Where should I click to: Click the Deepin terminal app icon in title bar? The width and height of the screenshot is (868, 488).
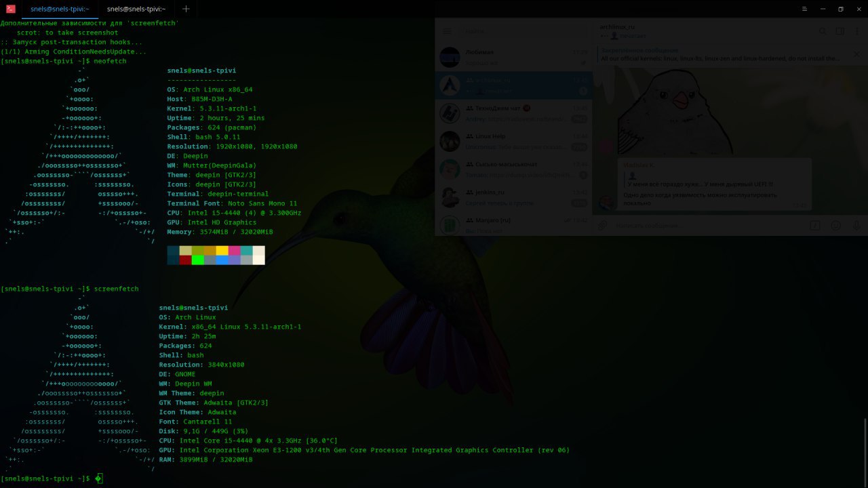[10, 9]
